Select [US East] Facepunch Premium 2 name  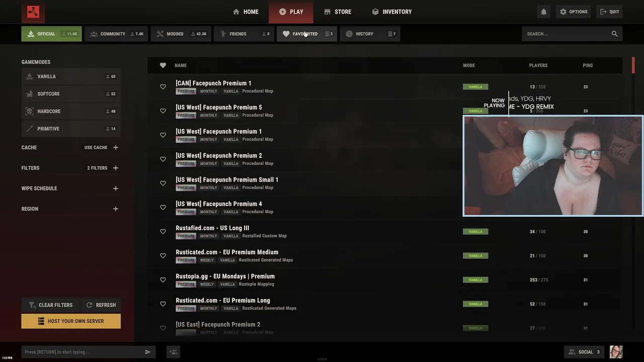point(218,324)
